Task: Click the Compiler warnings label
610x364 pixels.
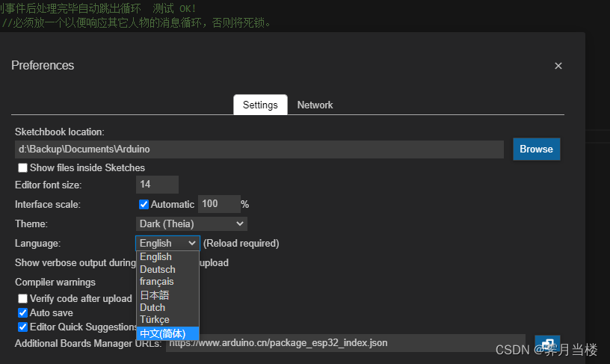Action: (55, 283)
